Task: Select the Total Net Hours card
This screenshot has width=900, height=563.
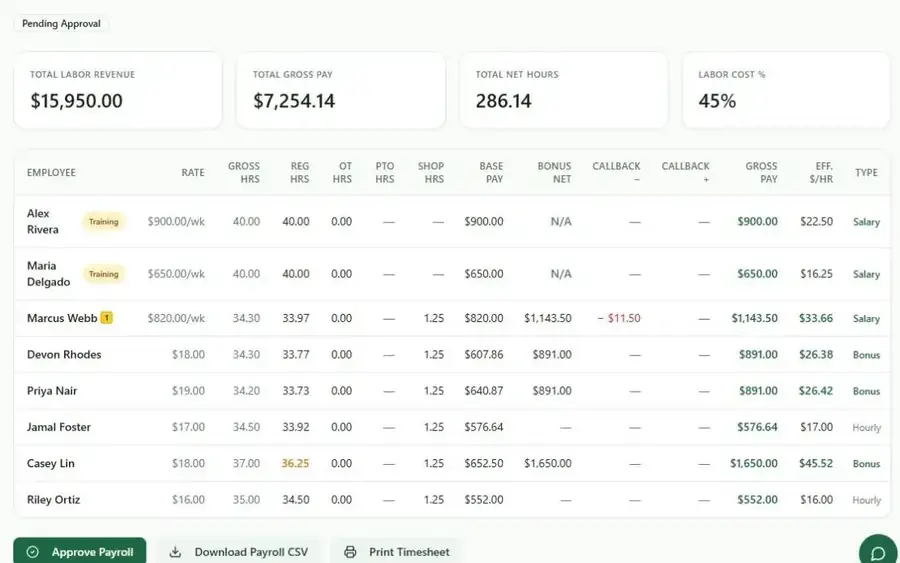Action: (x=564, y=90)
